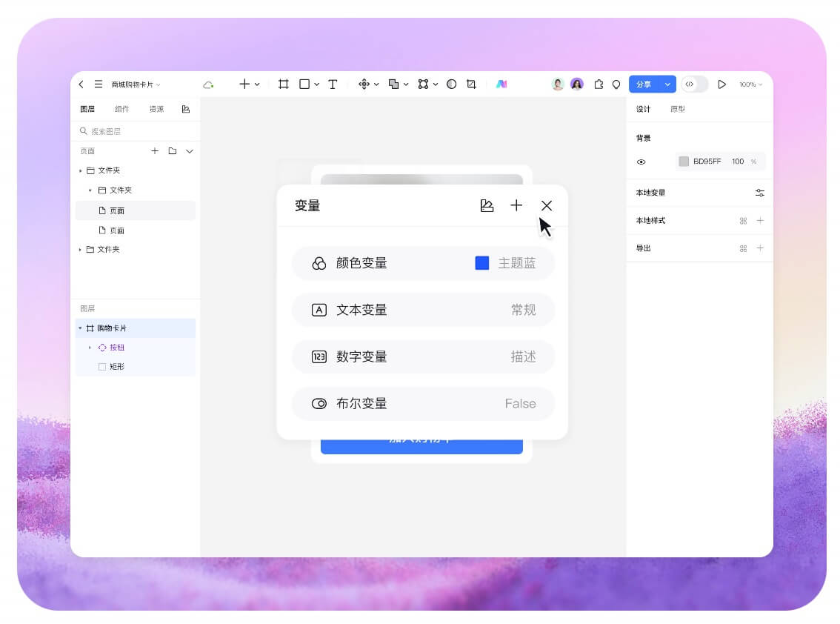Open the 本地变量 settings icon
Screen dimensions: 840x624
(759, 192)
